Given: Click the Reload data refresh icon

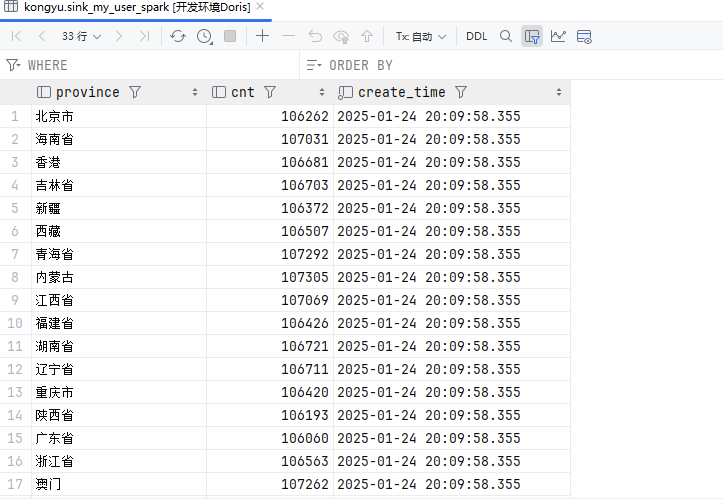Looking at the screenshot, I should [178, 36].
